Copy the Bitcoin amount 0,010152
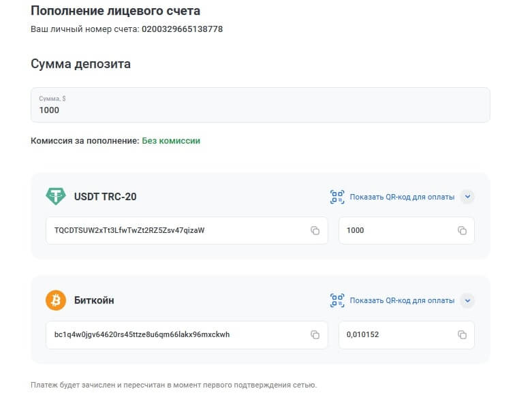The image size is (532, 412). coord(462,334)
